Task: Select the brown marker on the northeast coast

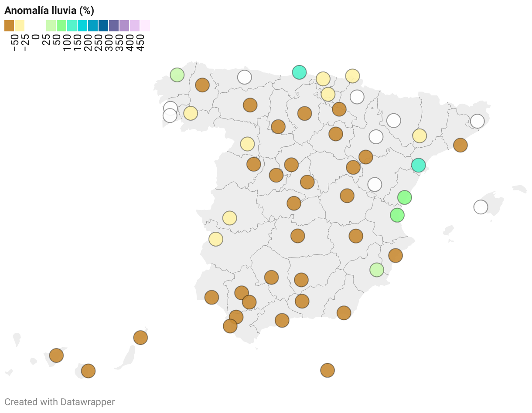Action: click(x=460, y=145)
